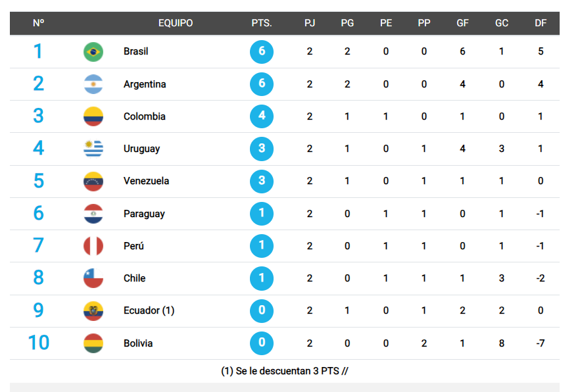Click the PTS. column header
Screen dimensions: 582x392
(262, 23)
